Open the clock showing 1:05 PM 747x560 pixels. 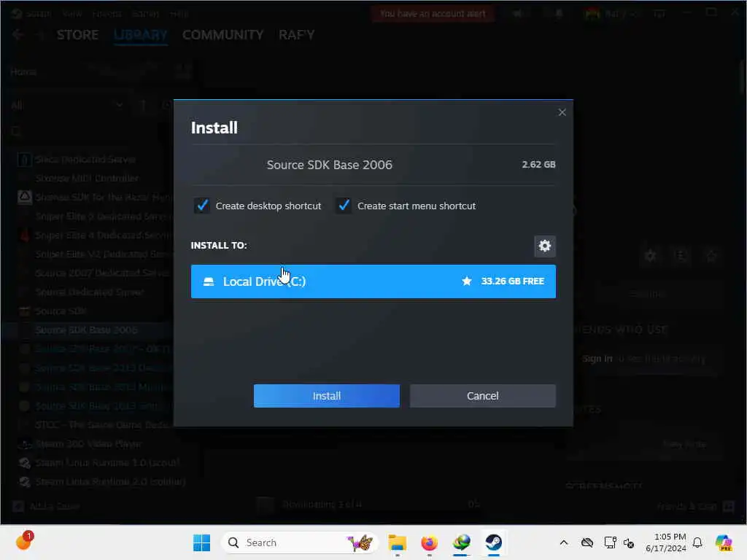665,542
